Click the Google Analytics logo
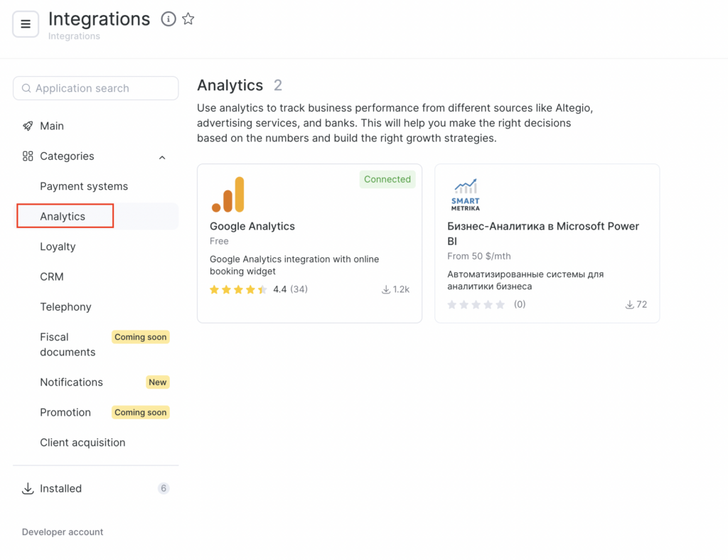 point(227,195)
